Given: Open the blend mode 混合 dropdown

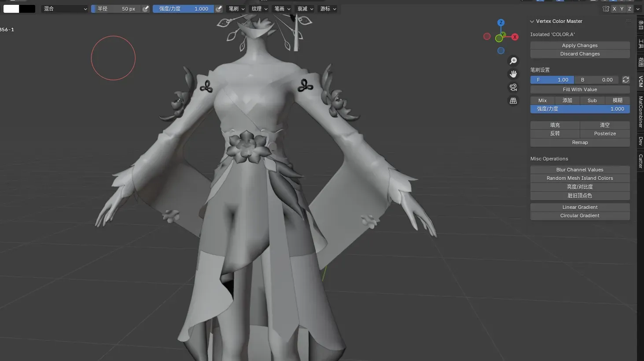Looking at the screenshot, I should pos(65,9).
